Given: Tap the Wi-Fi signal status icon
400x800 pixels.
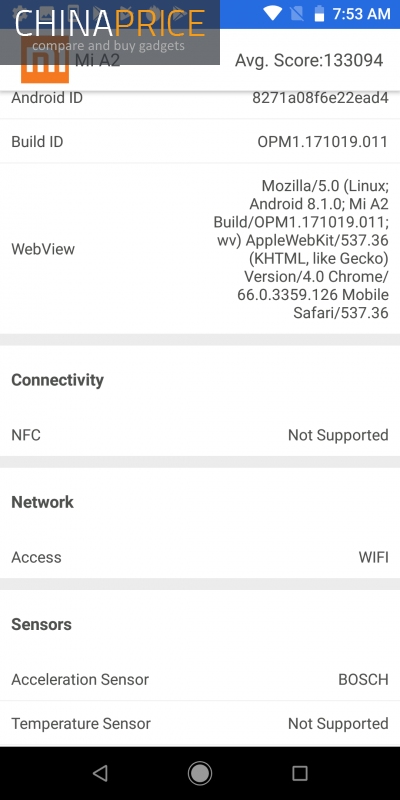Looking at the screenshot, I should click(x=273, y=14).
